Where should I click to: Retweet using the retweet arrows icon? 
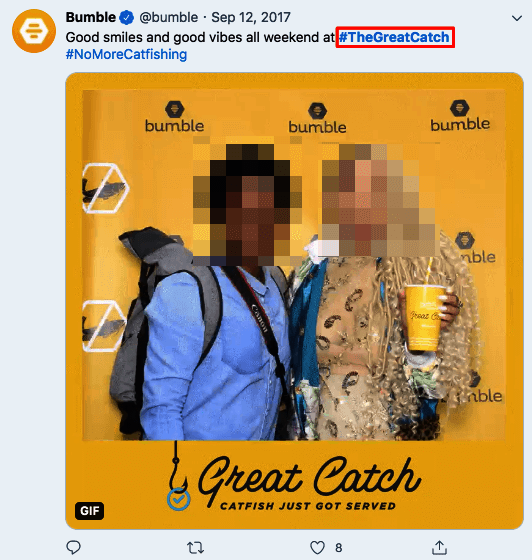(x=195, y=547)
